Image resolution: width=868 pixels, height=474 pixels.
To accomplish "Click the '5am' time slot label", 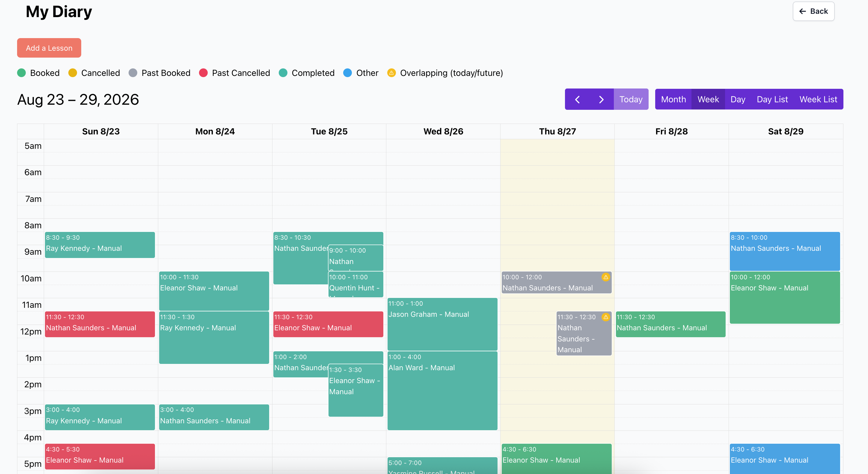I will (x=33, y=146).
